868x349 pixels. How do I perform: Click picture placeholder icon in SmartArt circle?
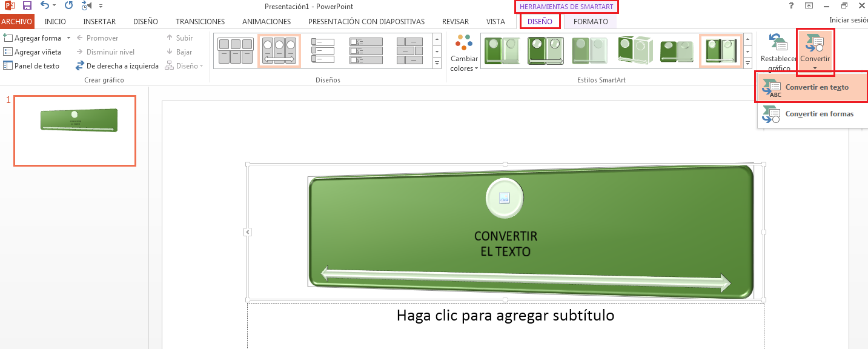[x=504, y=198]
